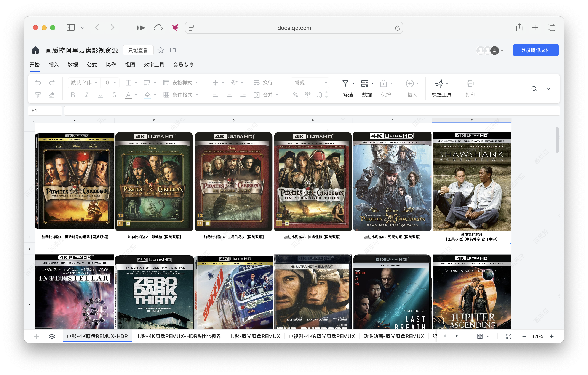The width and height of the screenshot is (588, 375).
Task: Select the Shawshank Redemption cover thumbnail
Action: pos(471,181)
